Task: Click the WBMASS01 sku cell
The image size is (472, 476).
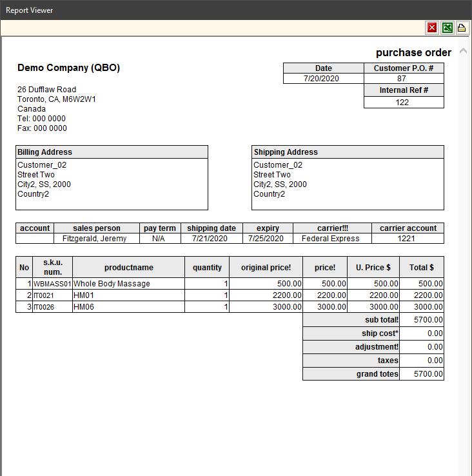Action: click(52, 284)
